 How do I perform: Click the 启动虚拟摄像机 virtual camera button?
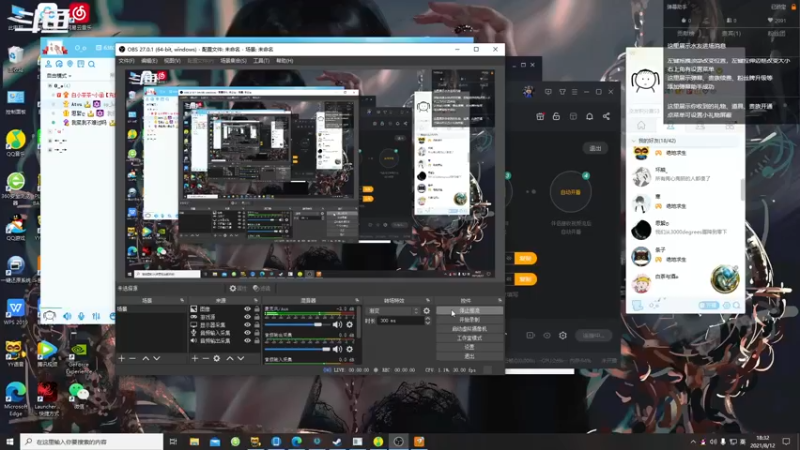coord(469,329)
